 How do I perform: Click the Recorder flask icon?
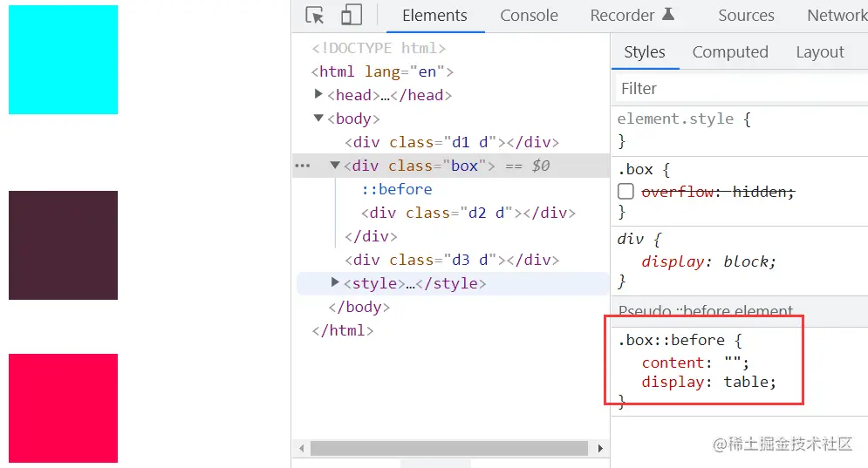click(x=668, y=15)
